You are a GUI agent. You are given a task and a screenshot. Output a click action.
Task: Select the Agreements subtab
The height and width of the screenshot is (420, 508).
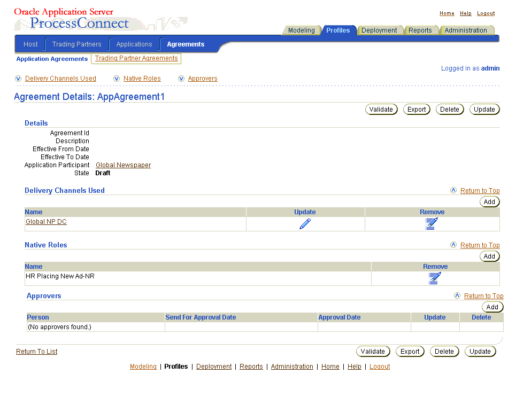(186, 44)
